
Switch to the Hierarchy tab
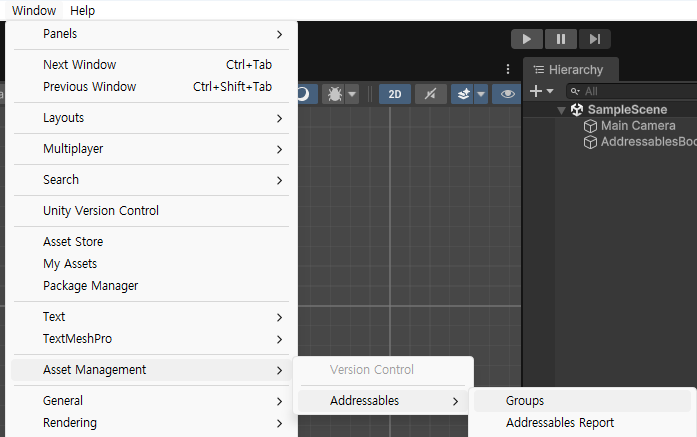pyautogui.click(x=570, y=70)
